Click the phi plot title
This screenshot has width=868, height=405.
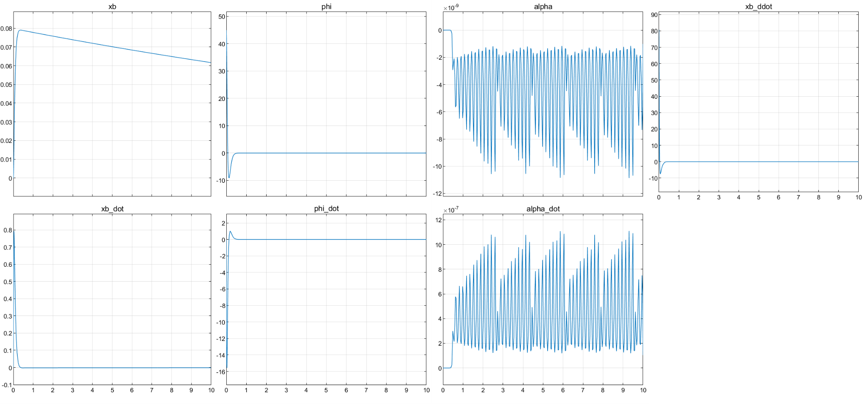point(326,7)
